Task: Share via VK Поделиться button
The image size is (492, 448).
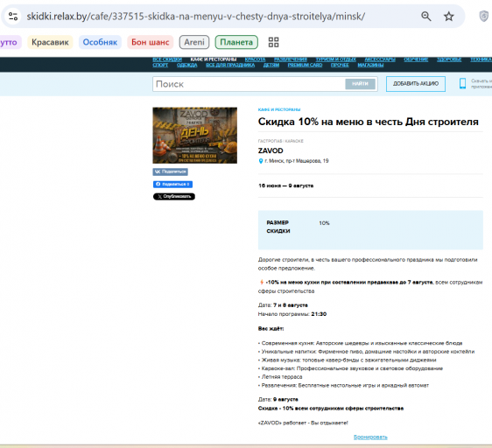Action: tap(171, 171)
